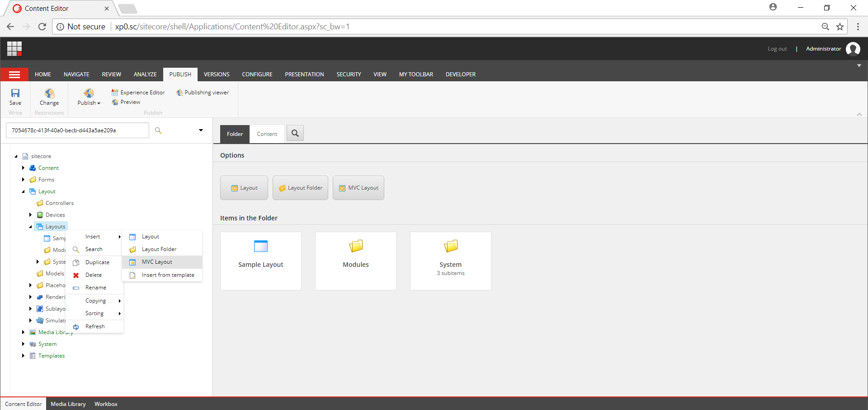The image size is (868, 410).
Task: Open the Sorting submenu
Action: 94,313
